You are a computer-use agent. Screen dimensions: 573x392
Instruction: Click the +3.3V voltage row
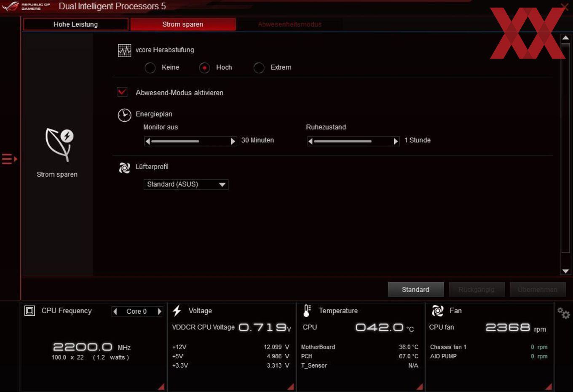click(x=230, y=365)
